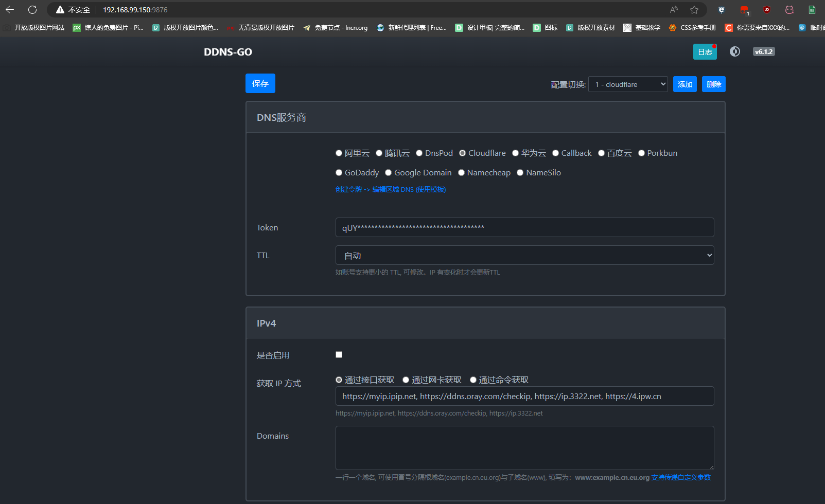This screenshot has width=825, height=504.
Task: Open the 新鲜代理列表 bookmark
Action: [x=411, y=28]
